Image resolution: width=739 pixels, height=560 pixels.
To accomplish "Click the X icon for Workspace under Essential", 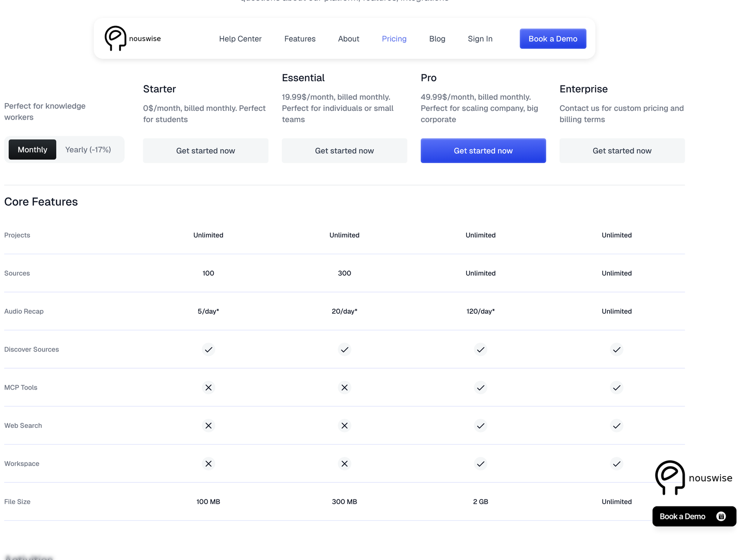I will [345, 464].
